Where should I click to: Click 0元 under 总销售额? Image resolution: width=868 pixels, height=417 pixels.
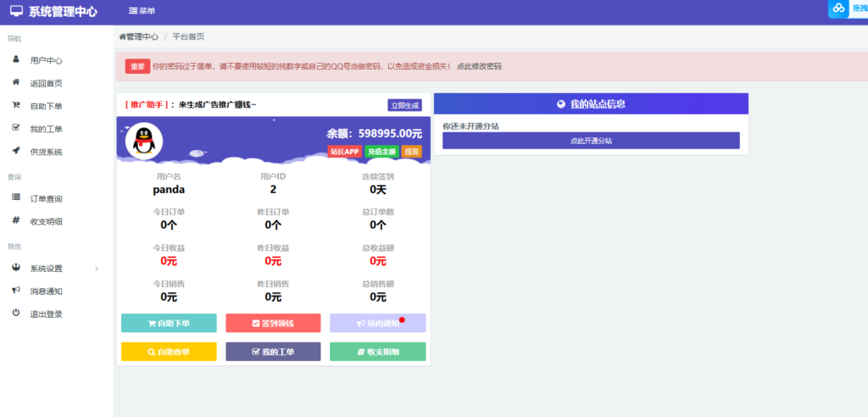[x=378, y=297]
